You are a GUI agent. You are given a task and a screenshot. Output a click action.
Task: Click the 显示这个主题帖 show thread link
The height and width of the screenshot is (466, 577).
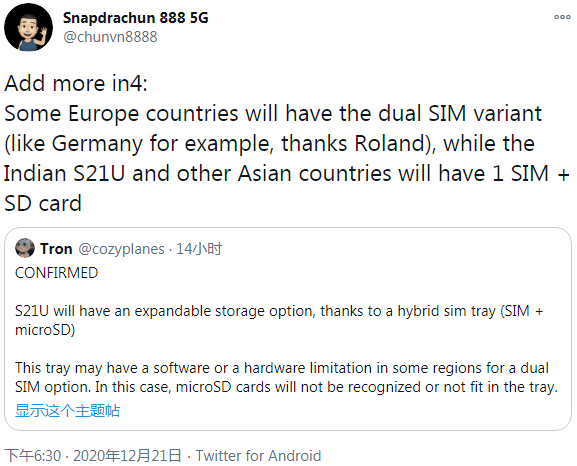(67, 410)
